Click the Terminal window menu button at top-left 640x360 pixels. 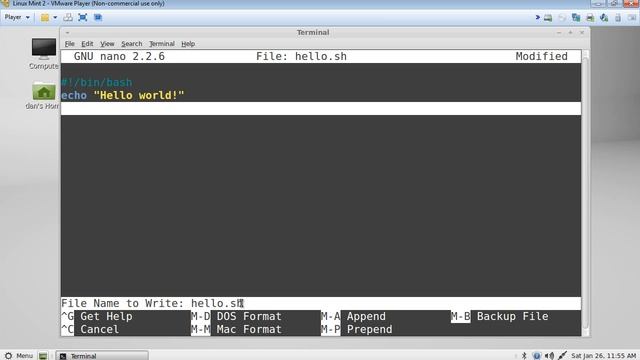[67, 32]
